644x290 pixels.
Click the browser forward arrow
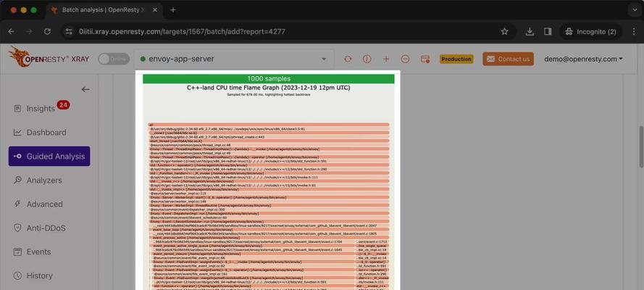click(x=29, y=32)
